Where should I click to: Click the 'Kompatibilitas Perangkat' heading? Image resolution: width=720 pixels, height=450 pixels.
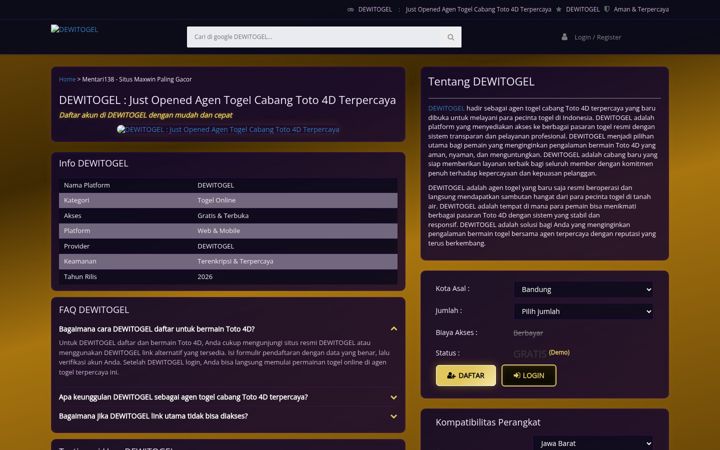point(488,422)
